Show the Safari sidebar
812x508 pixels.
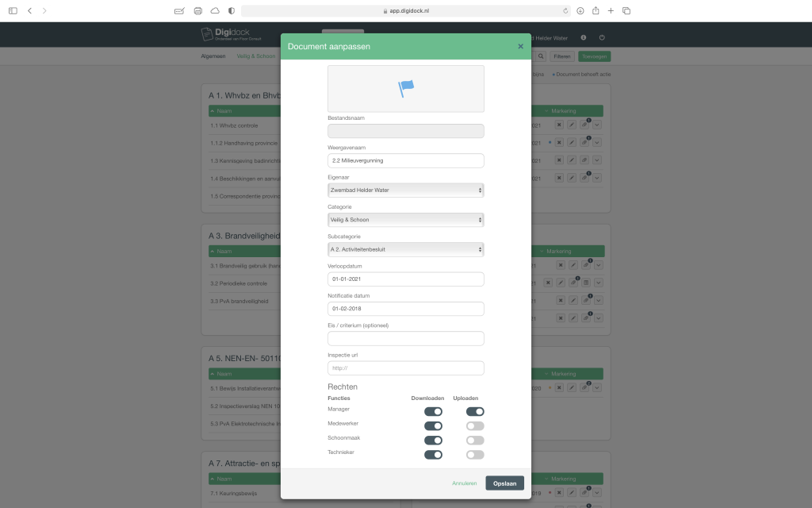13,10
